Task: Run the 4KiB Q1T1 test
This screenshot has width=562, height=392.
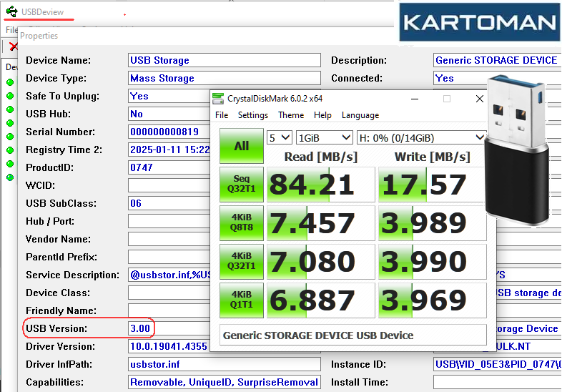Action: [x=242, y=300]
